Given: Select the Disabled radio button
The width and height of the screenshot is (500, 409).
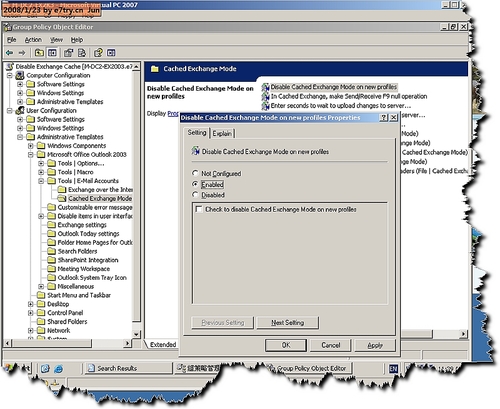Looking at the screenshot, I should pyautogui.click(x=195, y=194).
